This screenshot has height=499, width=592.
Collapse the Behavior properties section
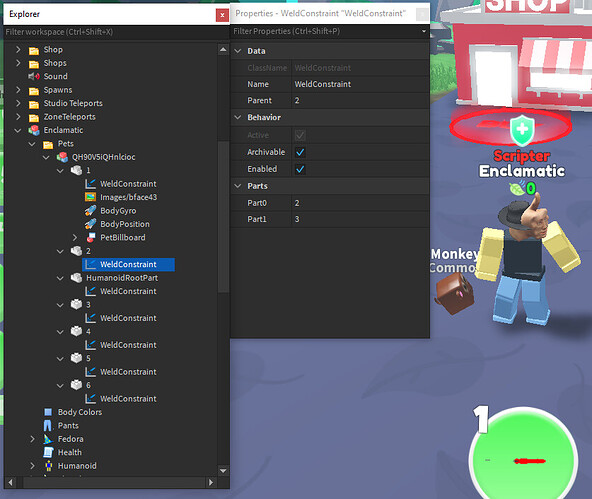coord(238,117)
